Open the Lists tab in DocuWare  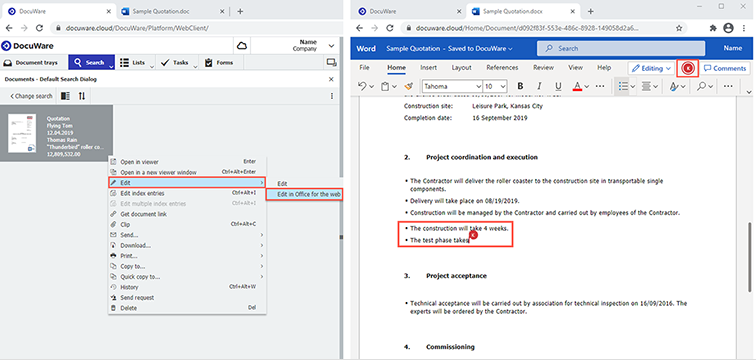(x=133, y=63)
